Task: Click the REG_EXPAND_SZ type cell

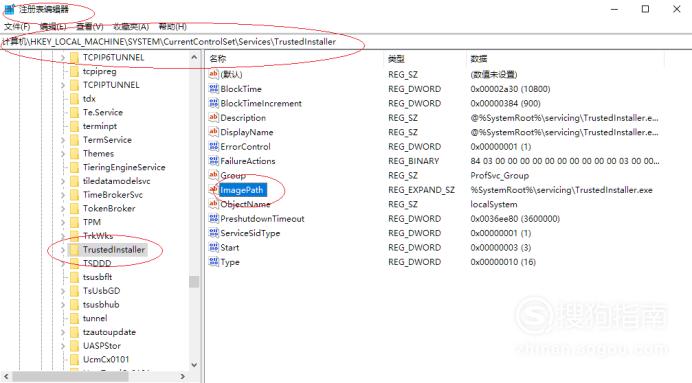Action: point(421,190)
